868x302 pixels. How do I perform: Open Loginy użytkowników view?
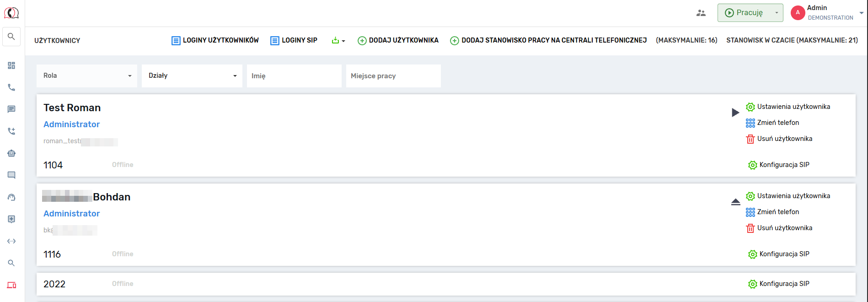point(215,40)
